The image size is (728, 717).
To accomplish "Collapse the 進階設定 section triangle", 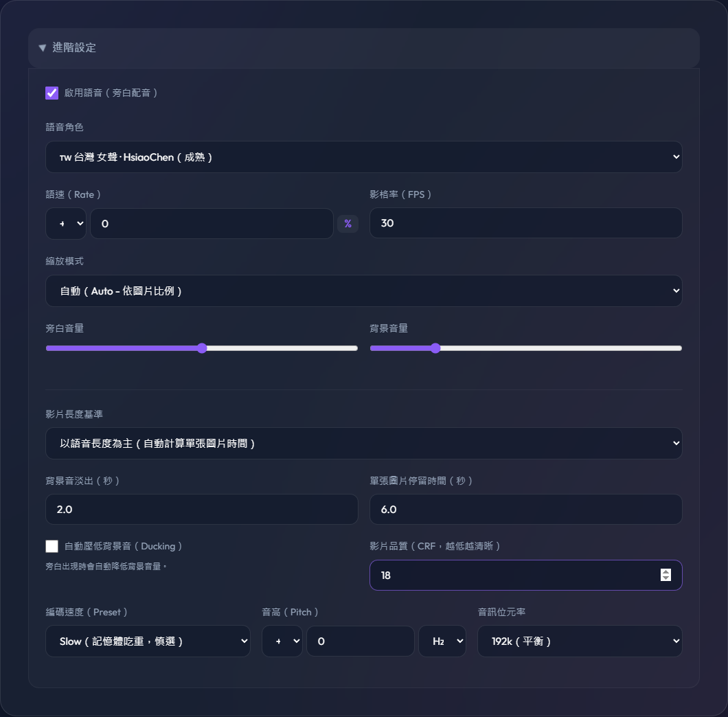I will click(43, 48).
